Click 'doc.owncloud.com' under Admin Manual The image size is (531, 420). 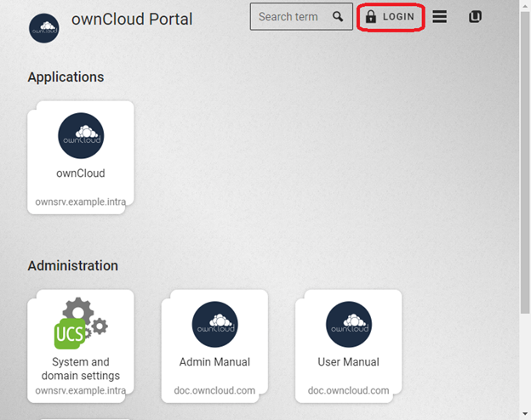(214, 390)
